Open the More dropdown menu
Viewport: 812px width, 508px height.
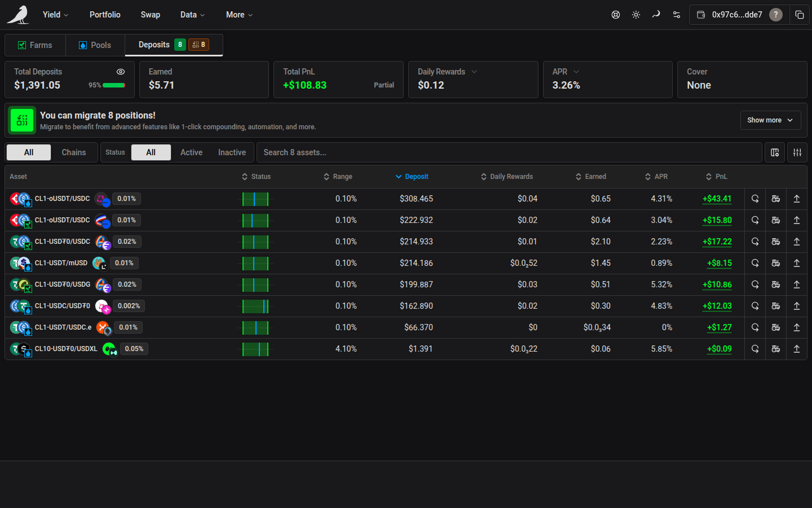tap(239, 15)
